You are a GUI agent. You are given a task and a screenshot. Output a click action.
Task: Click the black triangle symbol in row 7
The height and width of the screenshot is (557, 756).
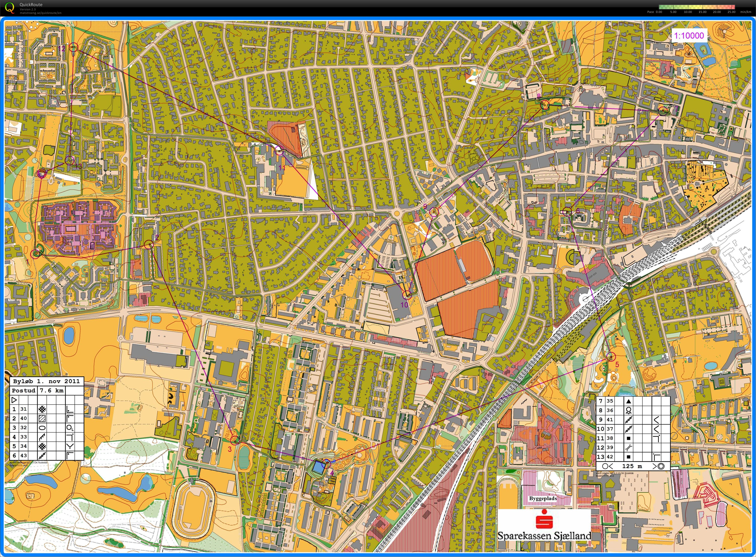tap(629, 401)
